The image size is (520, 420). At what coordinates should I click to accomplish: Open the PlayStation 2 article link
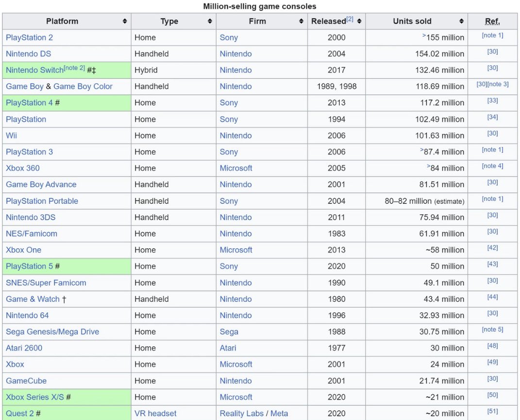pyautogui.click(x=29, y=37)
